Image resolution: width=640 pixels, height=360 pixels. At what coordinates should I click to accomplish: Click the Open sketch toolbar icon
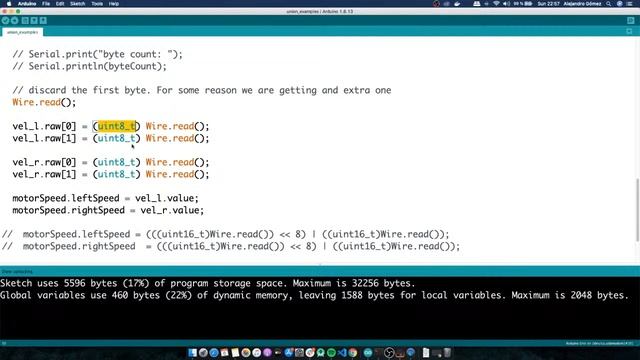point(34,20)
